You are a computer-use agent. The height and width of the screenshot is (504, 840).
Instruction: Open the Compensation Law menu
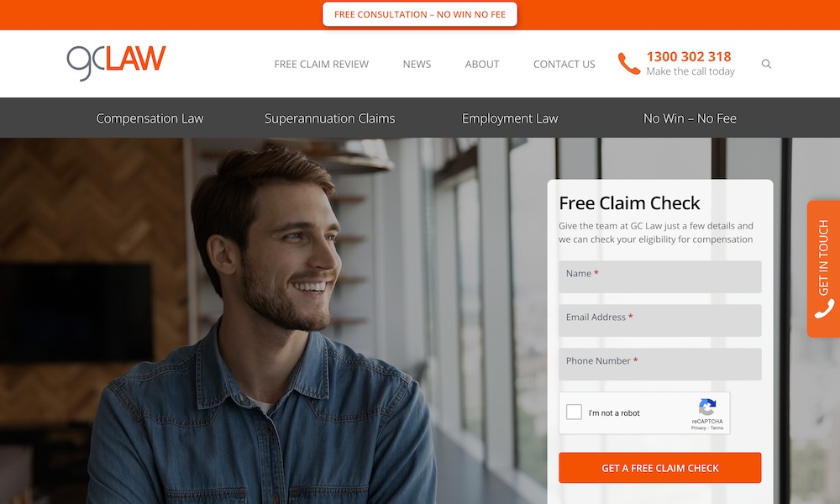(150, 118)
